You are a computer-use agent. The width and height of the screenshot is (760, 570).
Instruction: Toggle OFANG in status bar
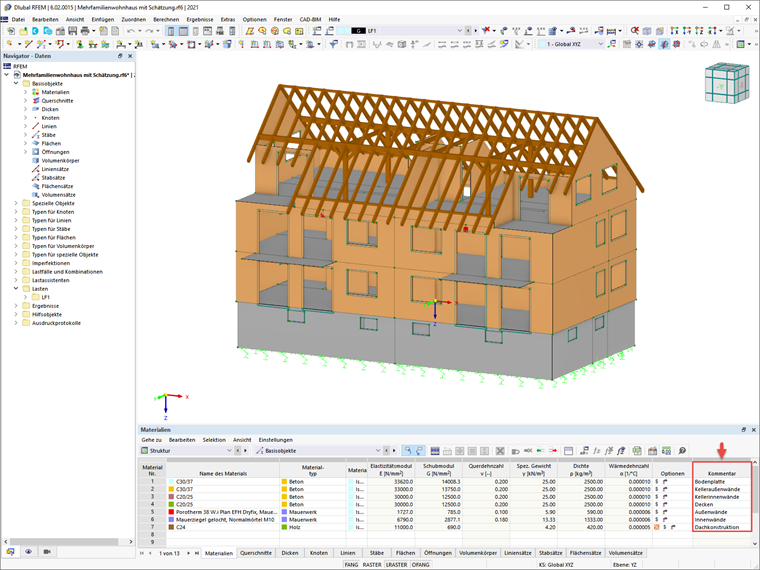click(x=420, y=565)
